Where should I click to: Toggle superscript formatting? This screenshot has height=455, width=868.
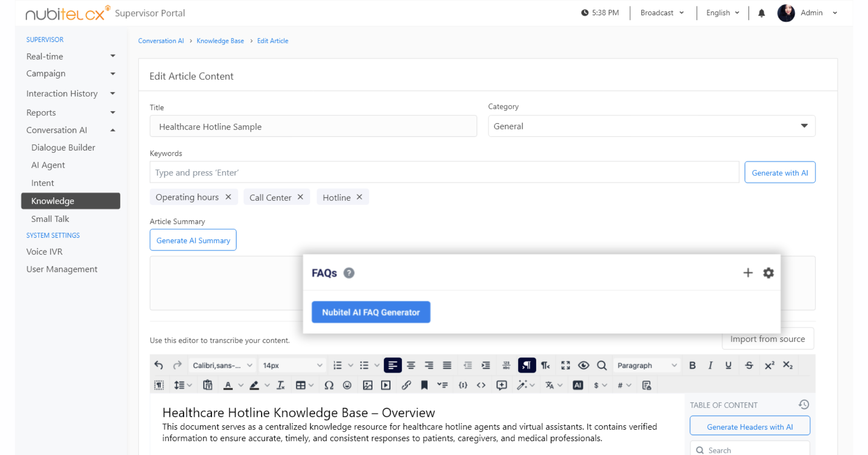coord(770,365)
